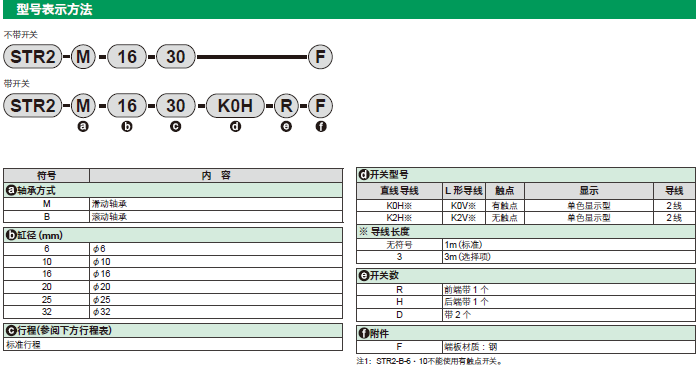The width and height of the screenshot is (696, 369).
Task: Select the 3m (选择项) lead length row
Action: click(526, 257)
